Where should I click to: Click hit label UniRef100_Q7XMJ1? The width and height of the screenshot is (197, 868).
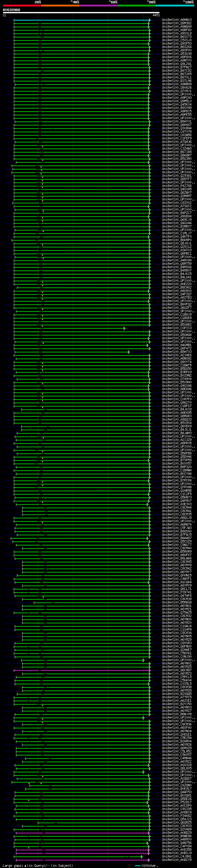(x=177, y=91)
